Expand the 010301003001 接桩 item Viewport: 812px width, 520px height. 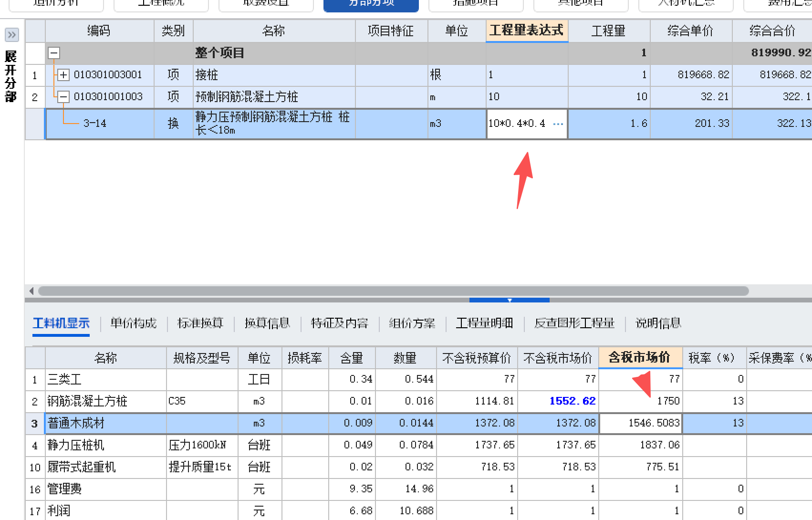point(63,75)
